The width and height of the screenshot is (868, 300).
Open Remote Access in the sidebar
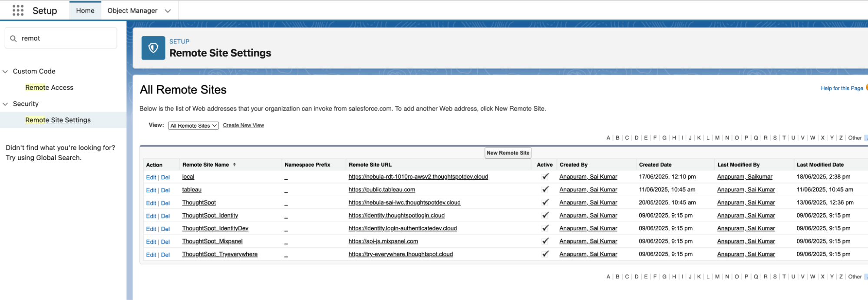[49, 88]
